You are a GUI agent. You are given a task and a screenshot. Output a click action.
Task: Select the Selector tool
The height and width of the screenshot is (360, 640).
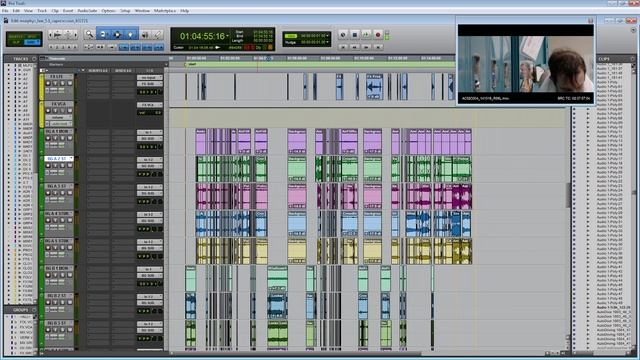tap(117, 35)
